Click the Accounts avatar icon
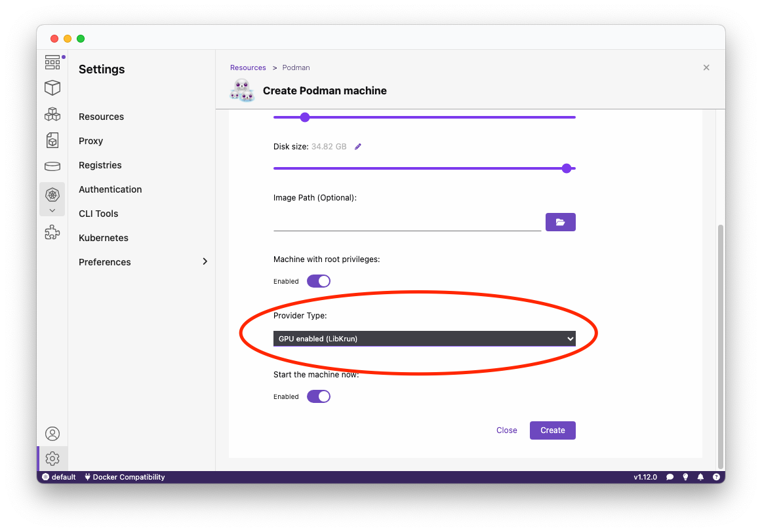 52,434
